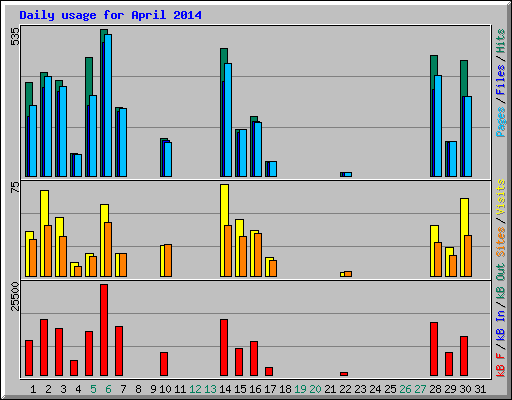Select weekend day 5 on the date axis
Image resolution: width=512 pixels, height=400 pixels.
[x=93, y=389]
